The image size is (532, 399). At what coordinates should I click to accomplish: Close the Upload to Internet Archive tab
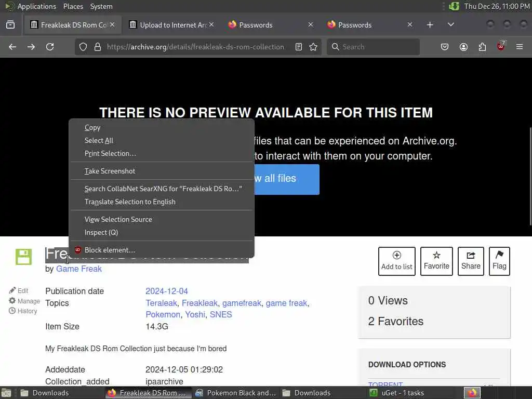[211, 25]
